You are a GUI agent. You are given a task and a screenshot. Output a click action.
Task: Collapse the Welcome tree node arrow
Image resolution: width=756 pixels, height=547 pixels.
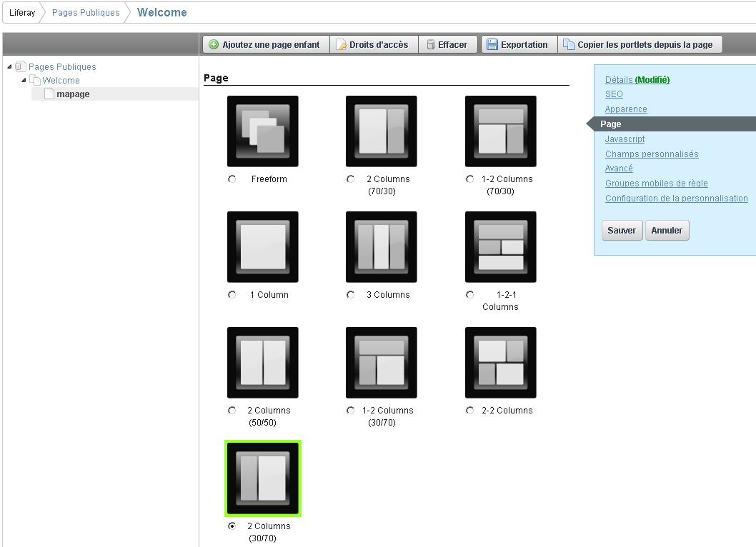24,81
